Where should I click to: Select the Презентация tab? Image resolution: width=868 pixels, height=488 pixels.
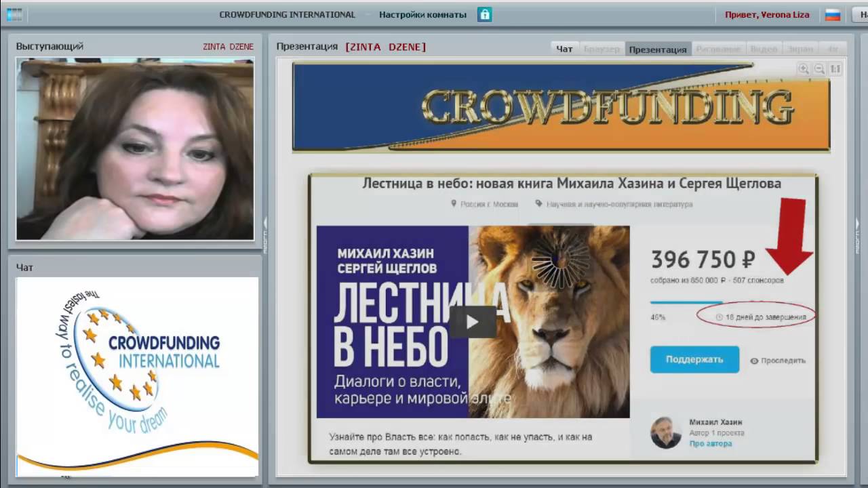point(657,49)
